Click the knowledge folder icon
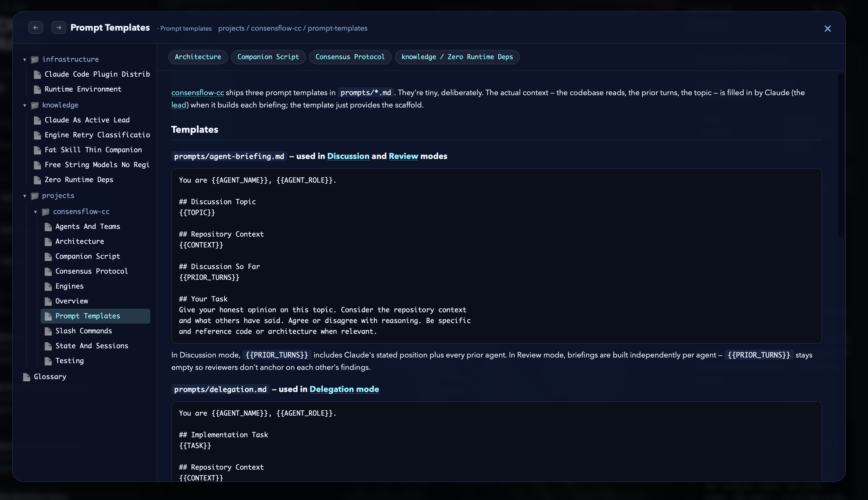 35,105
